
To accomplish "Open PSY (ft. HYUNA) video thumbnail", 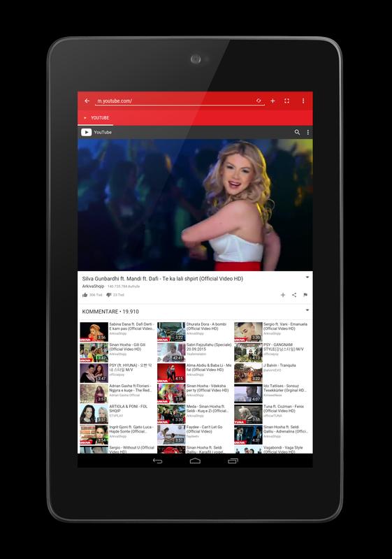I will 94,373.
